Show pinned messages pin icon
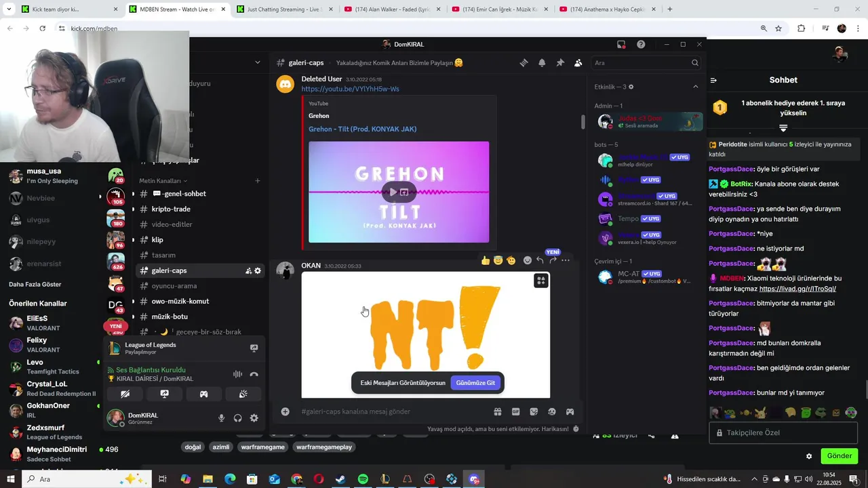This screenshot has width=868, height=488. click(560, 62)
